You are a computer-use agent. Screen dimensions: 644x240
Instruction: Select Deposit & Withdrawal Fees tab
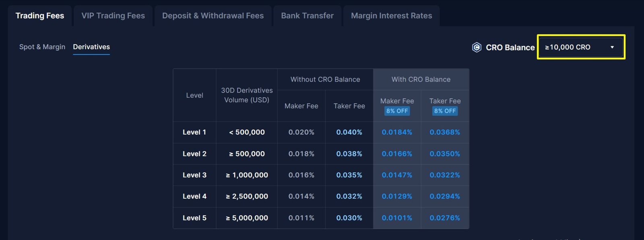coord(213,16)
